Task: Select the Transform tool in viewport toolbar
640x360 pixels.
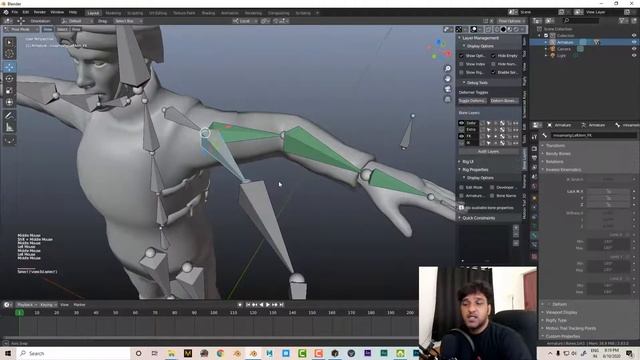Action: 9,102
